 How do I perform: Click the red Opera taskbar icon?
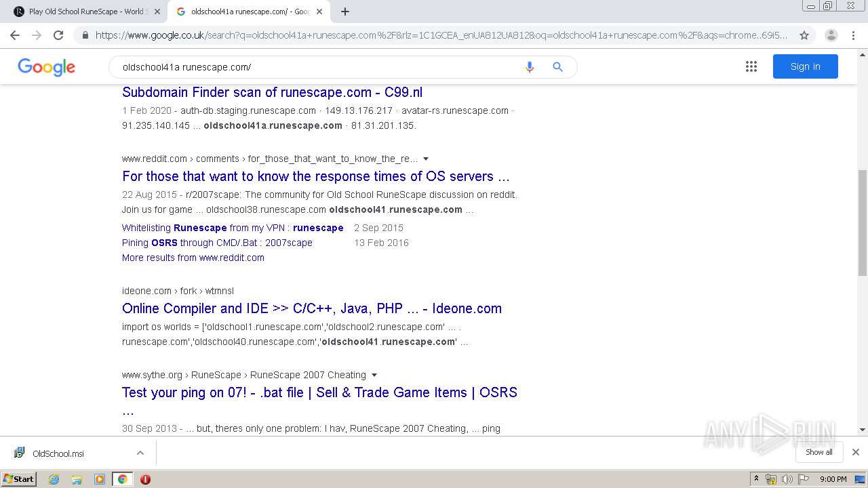145,479
